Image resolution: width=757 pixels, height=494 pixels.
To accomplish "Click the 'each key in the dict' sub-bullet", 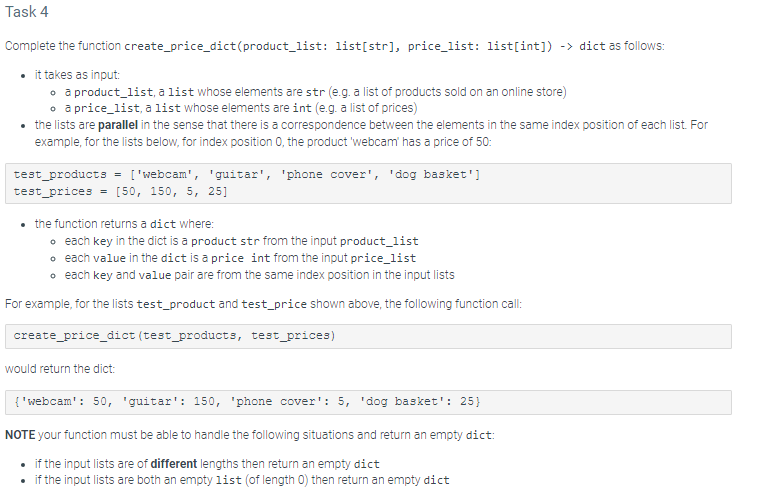I will click(241, 241).
